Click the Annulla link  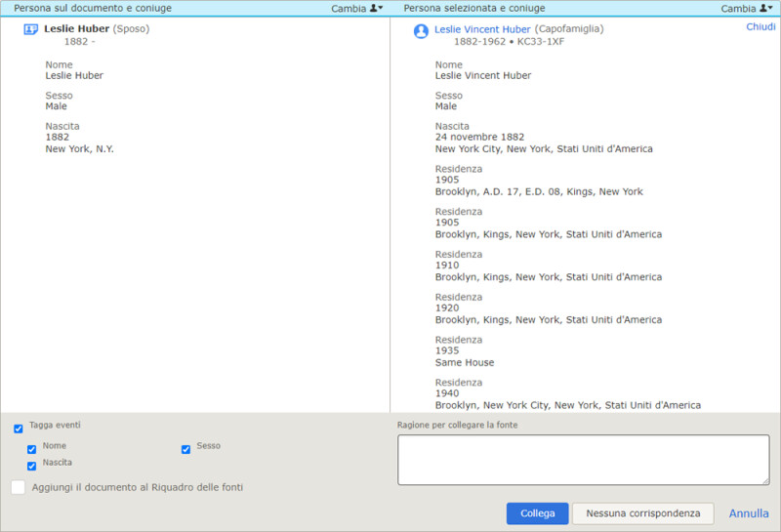(749, 513)
